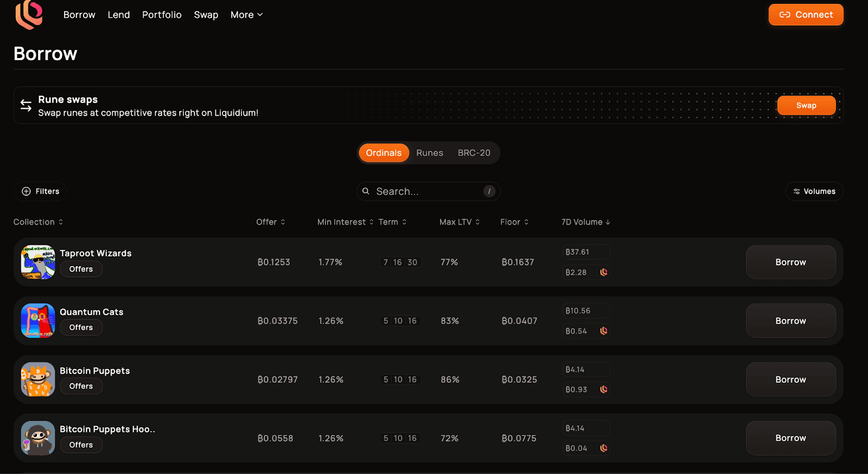
Task: Select the 10-day term for Quantum Cats
Action: [398, 321]
